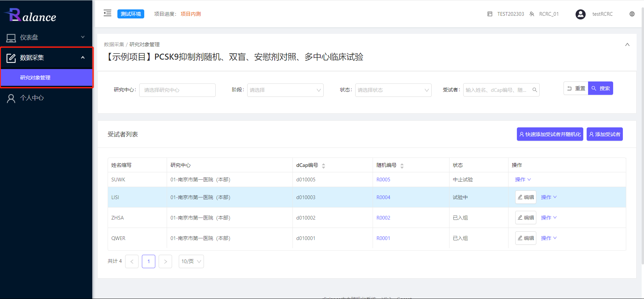The image size is (644, 299).
Task: Sort by dCap编号 column arrows
Action: pyautogui.click(x=323, y=166)
